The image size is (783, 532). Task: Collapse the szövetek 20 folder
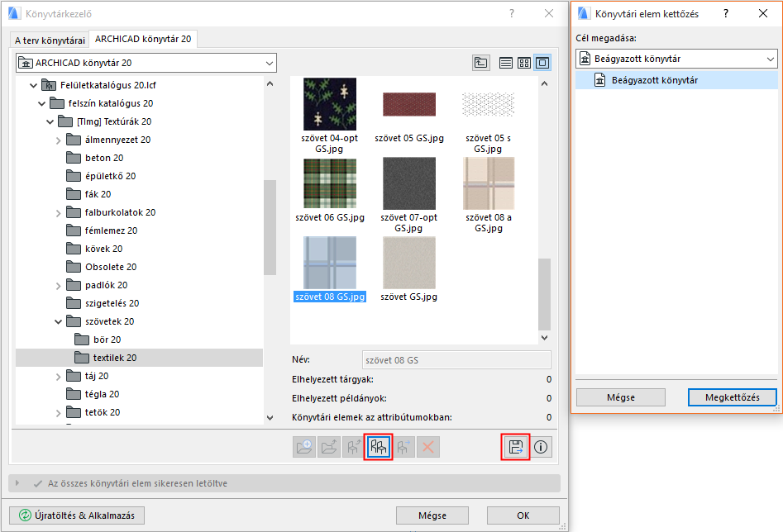(58, 321)
